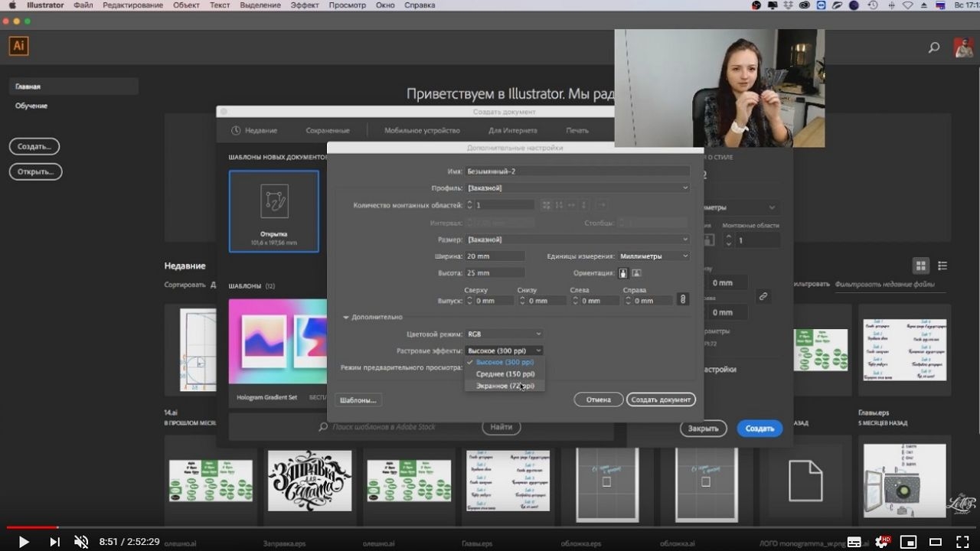980x551 pixels.
Task: Click Открыть... in the sidebar
Action: click(35, 171)
